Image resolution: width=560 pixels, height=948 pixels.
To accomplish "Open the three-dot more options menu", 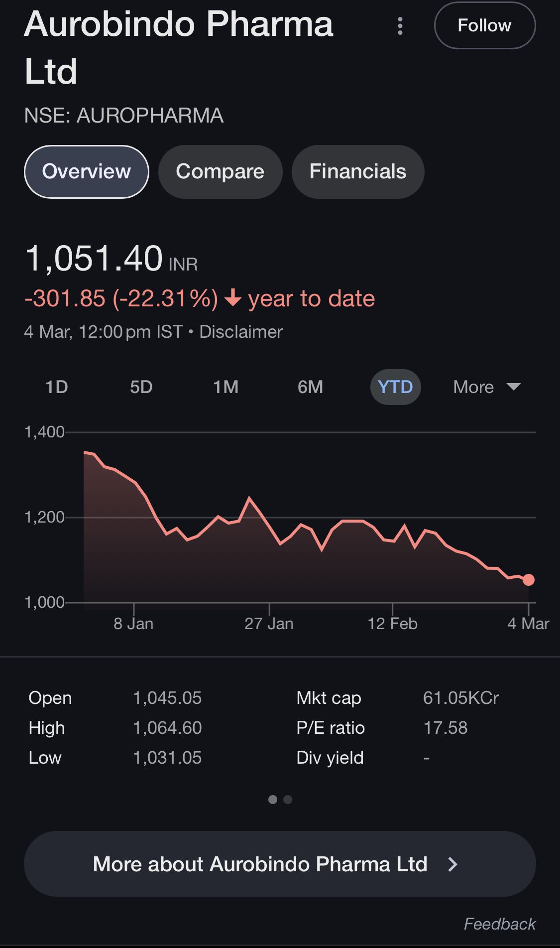I will [400, 26].
